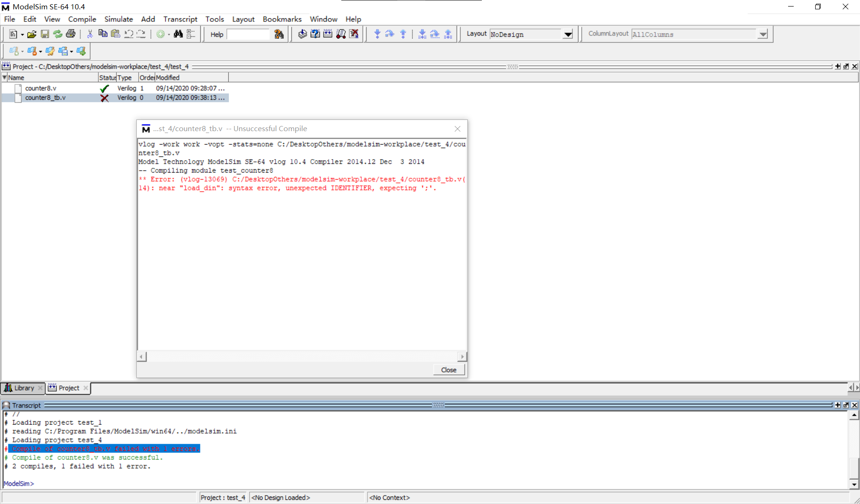
Task: Close the Project tab via its X
Action: pyautogui.click(x=85, y=388)
